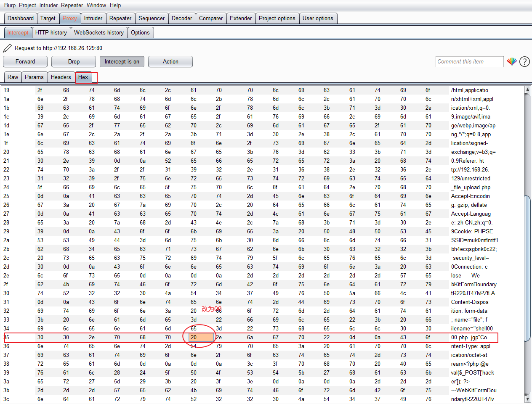Image resolution: width=532 pixels, height=404 pixels.
Task: Open the proxy Options sub-tab
Action: [x=140, y=32]
